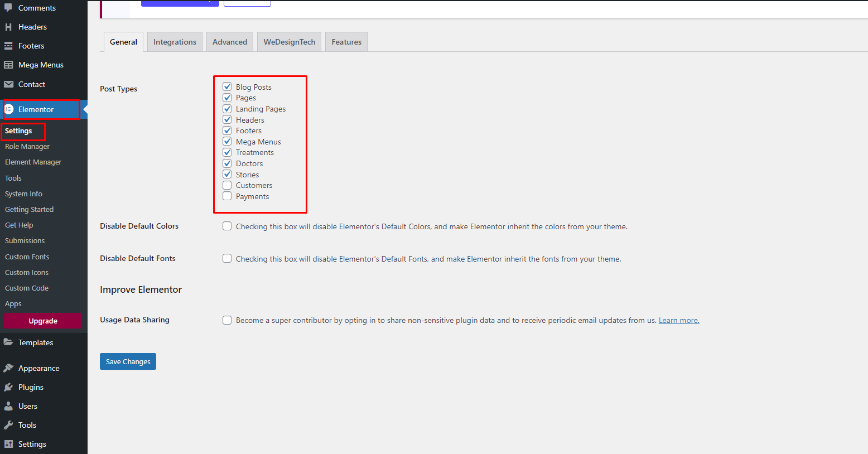Uncheck the Landing Pages checkbox
The height and width of the screenshot is (454, 868).
[227, 109]
